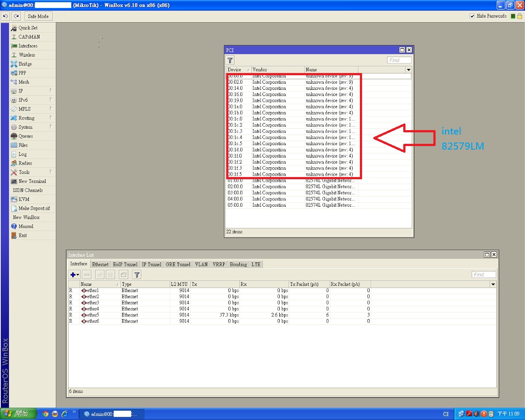Click the padlock icon in the top-right corner
The height and width of the screenshot is (420, 525).
pyautogui.click(x=520, y=16)
